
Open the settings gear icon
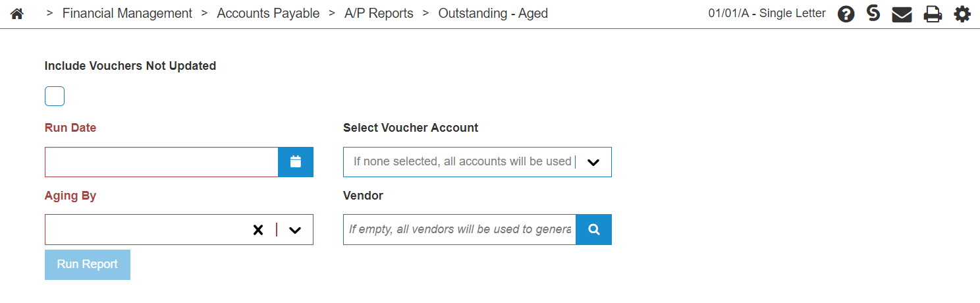(962, 14)
